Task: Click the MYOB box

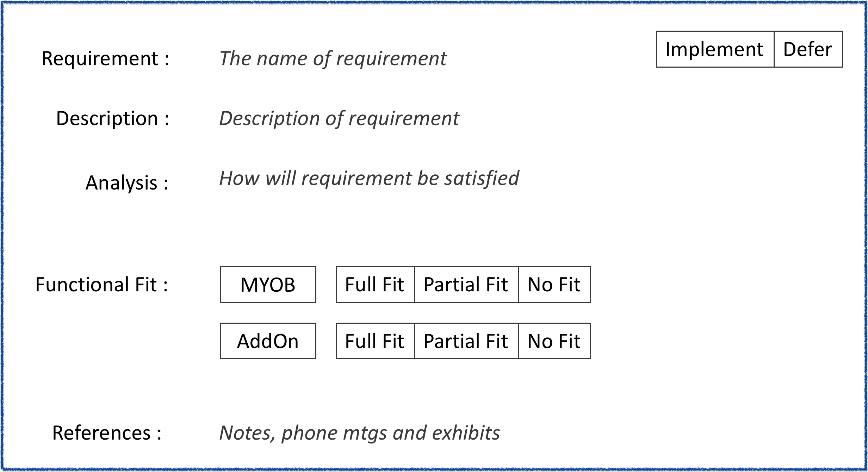Action: pos(268,284)
